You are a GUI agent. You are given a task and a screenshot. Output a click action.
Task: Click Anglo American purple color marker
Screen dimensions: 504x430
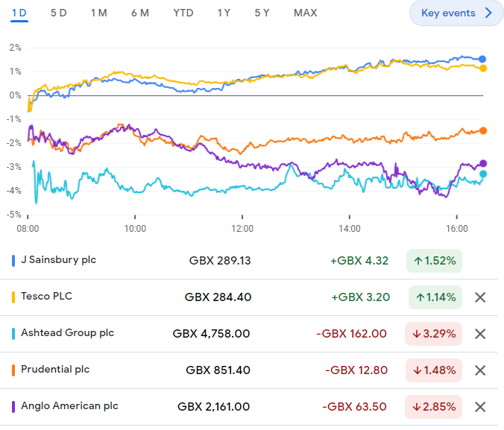coord(13,407)
